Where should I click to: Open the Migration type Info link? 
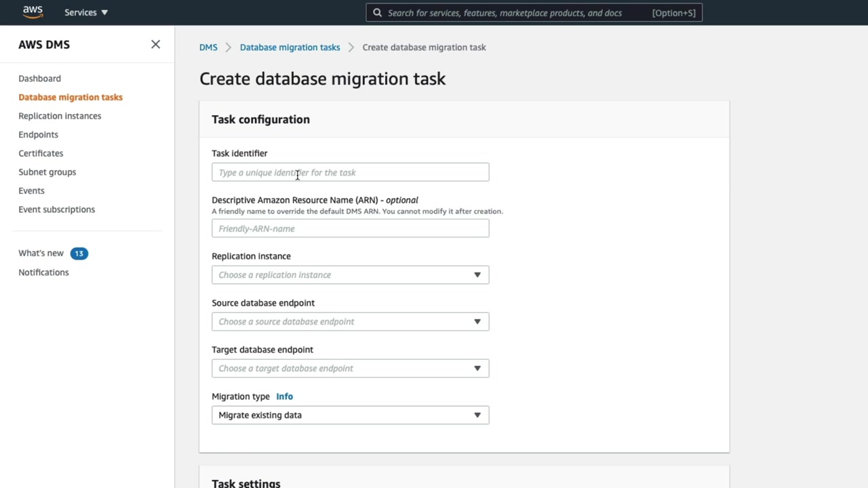(284, 396)
